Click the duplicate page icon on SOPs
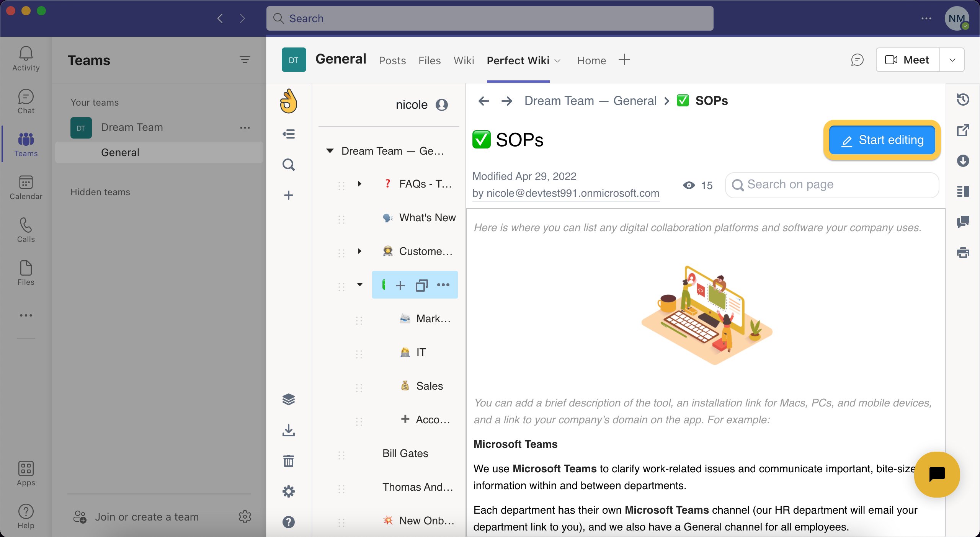The width and height of the screenshot is (980, 537). [x=421, y=285]
